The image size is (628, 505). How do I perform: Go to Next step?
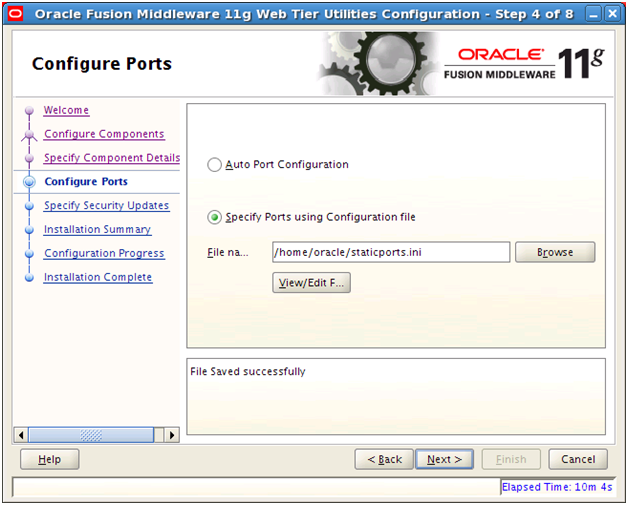(x=444, y=459)
